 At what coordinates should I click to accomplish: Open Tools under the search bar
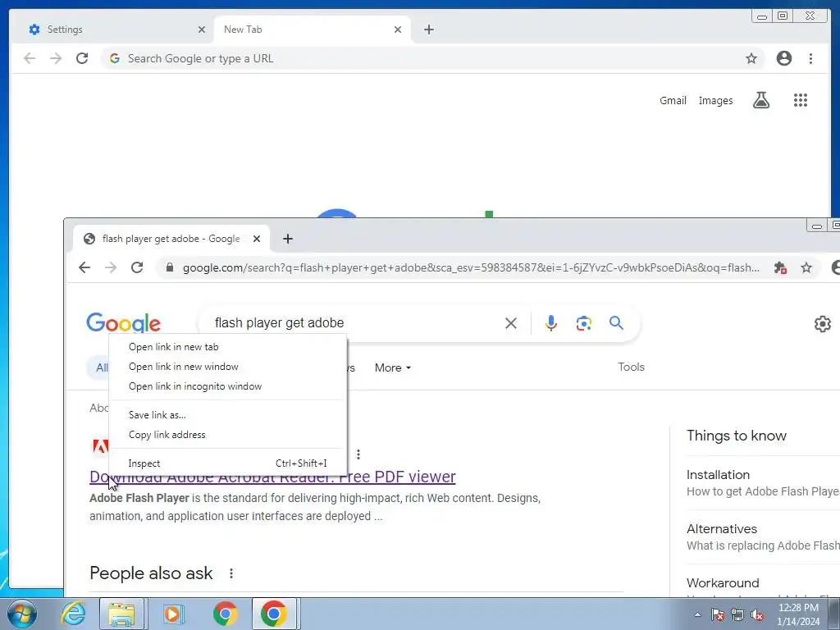[631, 367]
